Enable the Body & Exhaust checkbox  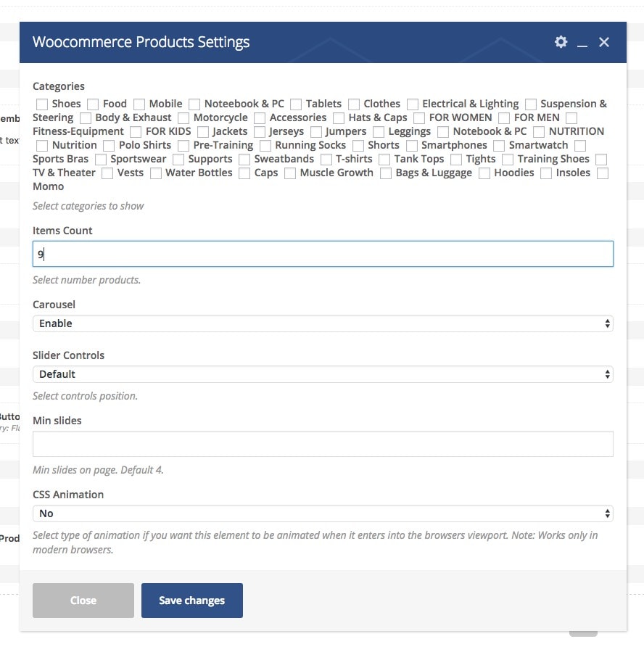[86, 118]
